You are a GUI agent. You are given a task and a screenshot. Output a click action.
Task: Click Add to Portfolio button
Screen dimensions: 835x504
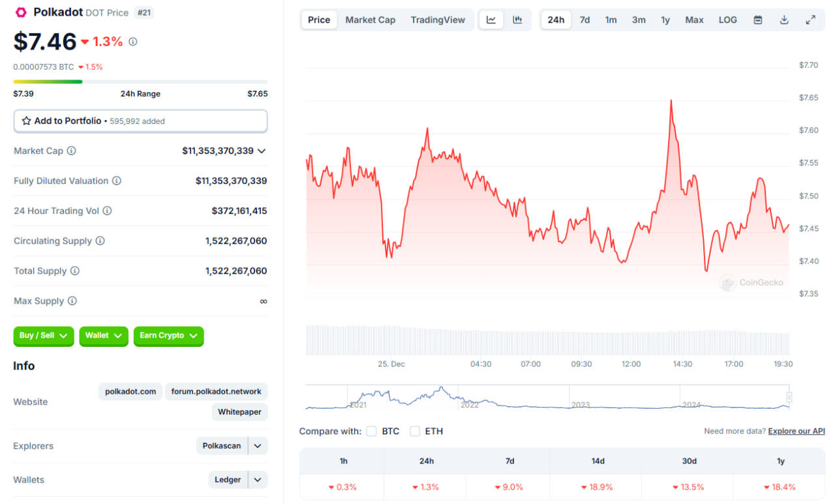(x=140, y=121)
